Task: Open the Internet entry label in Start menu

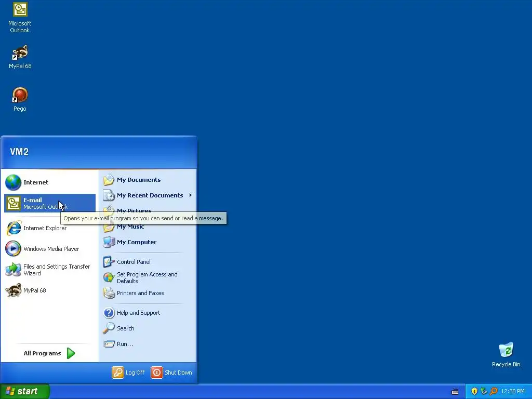Action: tap(36, 182)
